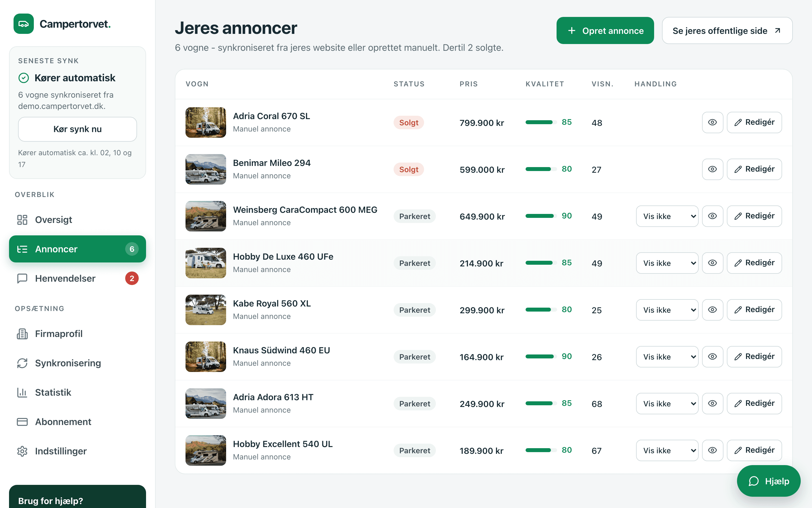Click the Campertorvet camper logo icon
Screen dimensions: 812x508
click(23, 24)
